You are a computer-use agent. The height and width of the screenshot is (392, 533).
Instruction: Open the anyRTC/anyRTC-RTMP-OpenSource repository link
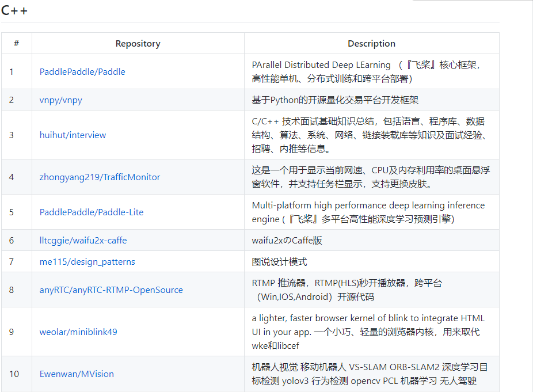[110, 290]
